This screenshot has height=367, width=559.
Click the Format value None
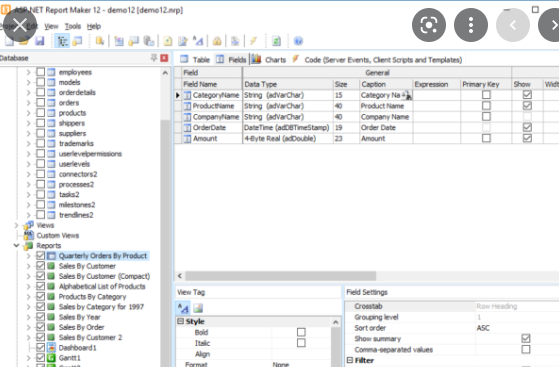(x=281, y=364)
